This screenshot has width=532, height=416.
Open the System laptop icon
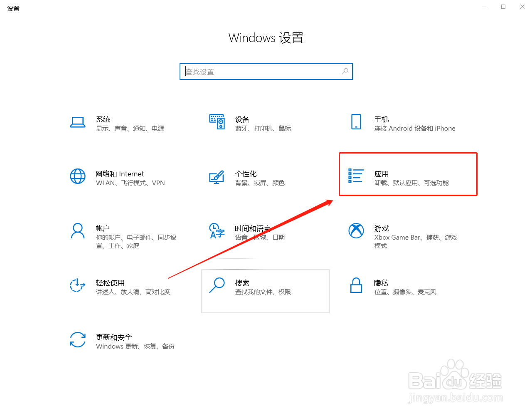point(78,122)
